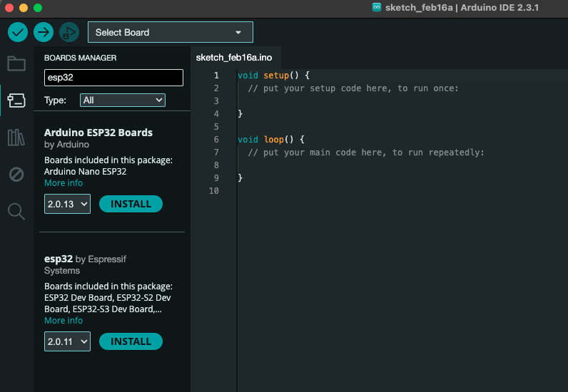Open the Select Board dropdown
568x392 pixels.
point(171,32)
